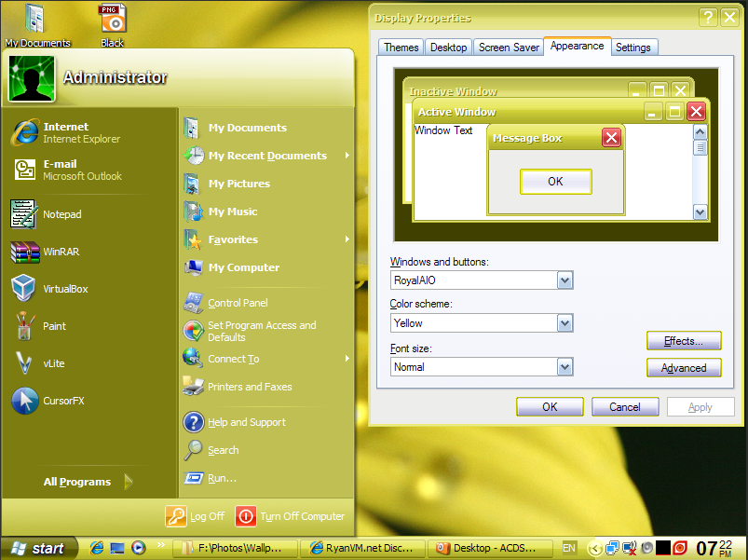Switch to Desktop - ACDS... taskbar window
748x560 pixels.
(490, 548)
